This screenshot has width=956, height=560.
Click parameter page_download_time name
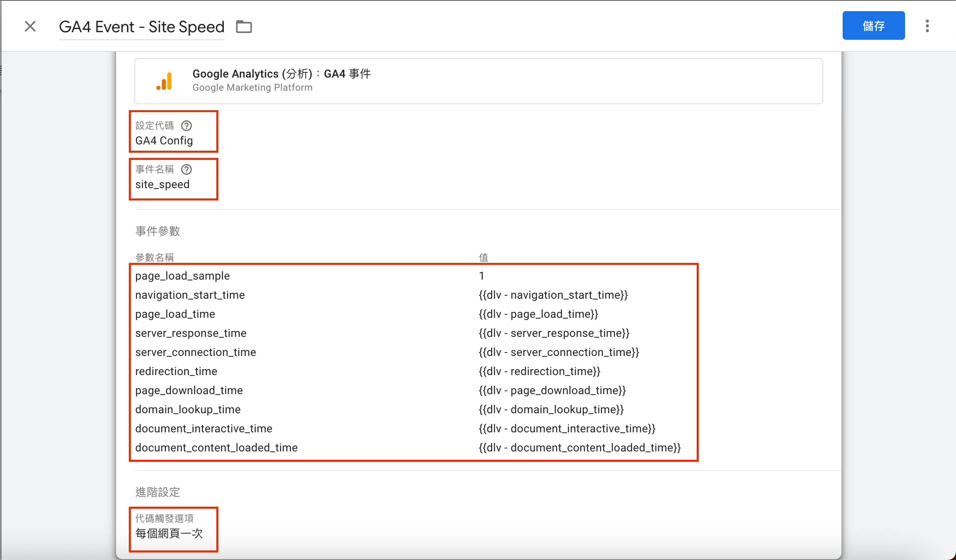point(189,391)
